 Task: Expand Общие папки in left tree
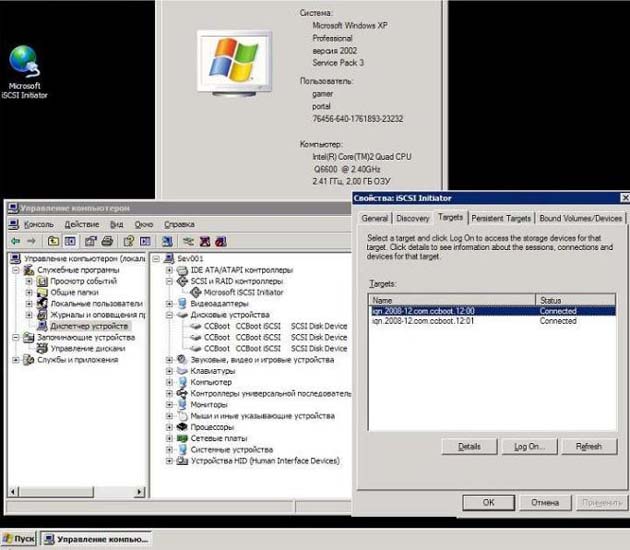click(29, 292)
